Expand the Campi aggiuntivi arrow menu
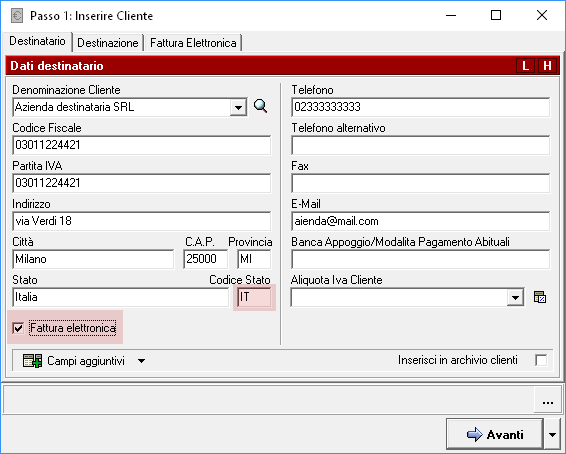 point(142,361)
